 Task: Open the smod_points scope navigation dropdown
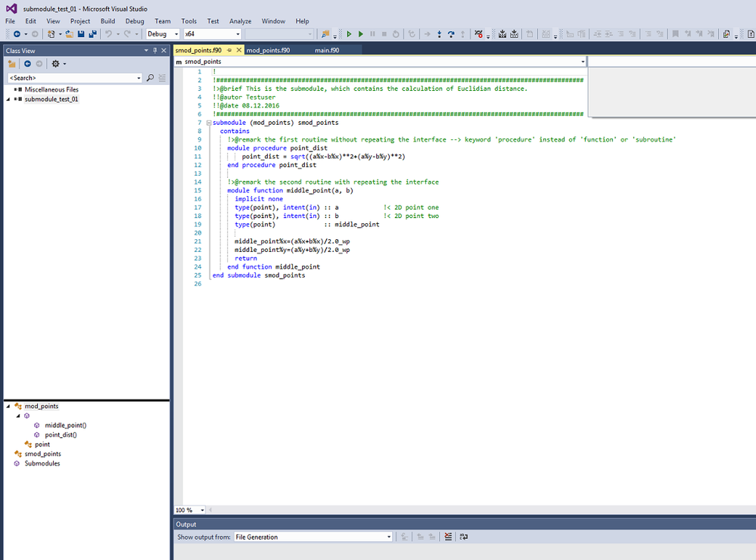pyautogui.click(x=583, y=62)
